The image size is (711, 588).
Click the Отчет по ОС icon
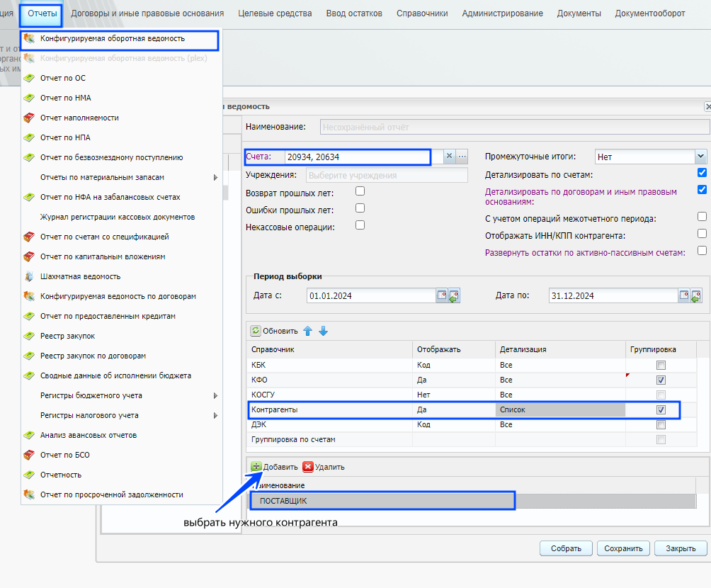click(x=29, y=78)
